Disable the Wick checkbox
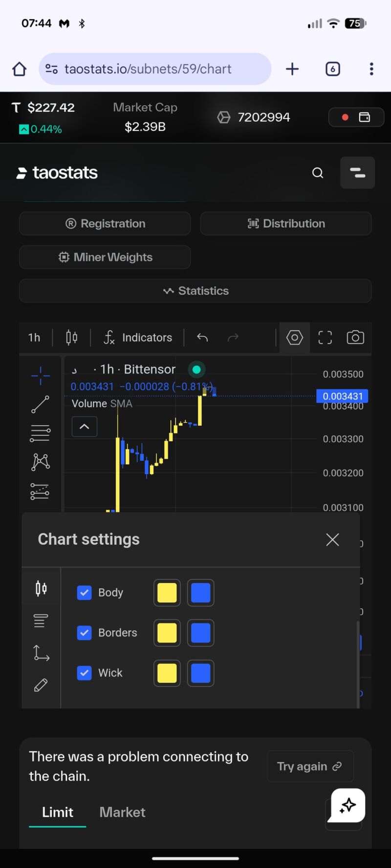This screenshot has width=391, height=868. coord(85,673)
